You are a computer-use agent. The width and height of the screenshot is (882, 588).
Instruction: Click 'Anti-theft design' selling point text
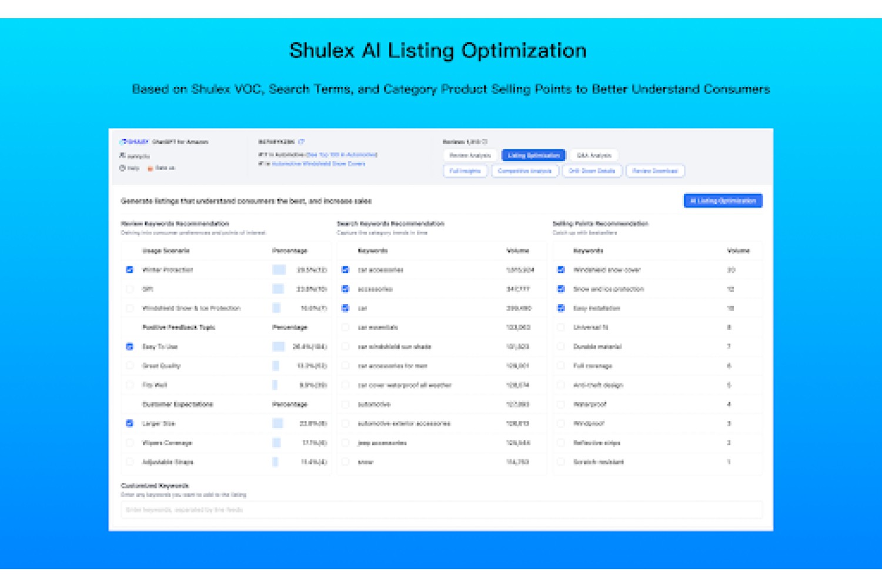[x=598, y=385]
